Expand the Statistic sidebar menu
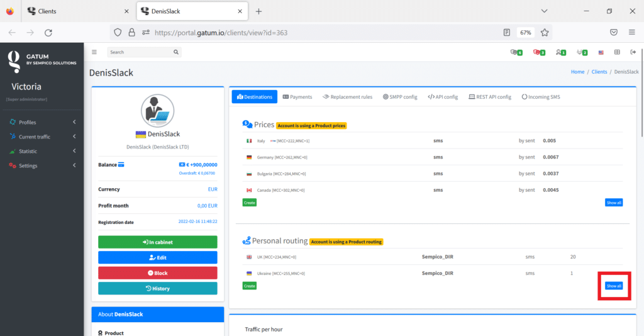Image resolution: width=644 pixels, height=336 pixels. point(42,151)
